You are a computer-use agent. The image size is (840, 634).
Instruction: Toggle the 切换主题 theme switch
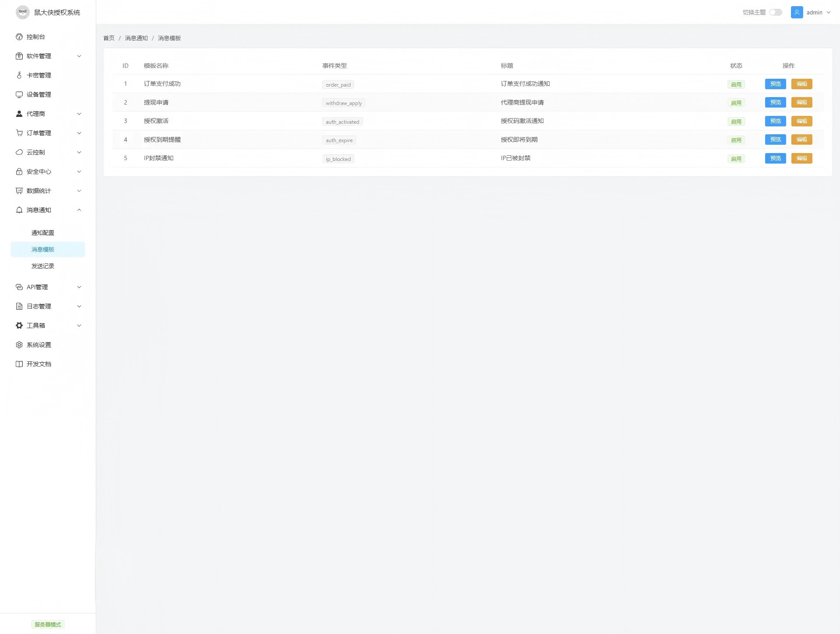(x=776, y=12)
